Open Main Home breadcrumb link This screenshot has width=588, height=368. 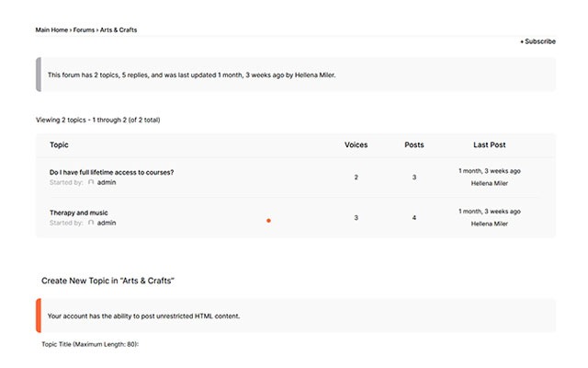(x=51, y=30)
